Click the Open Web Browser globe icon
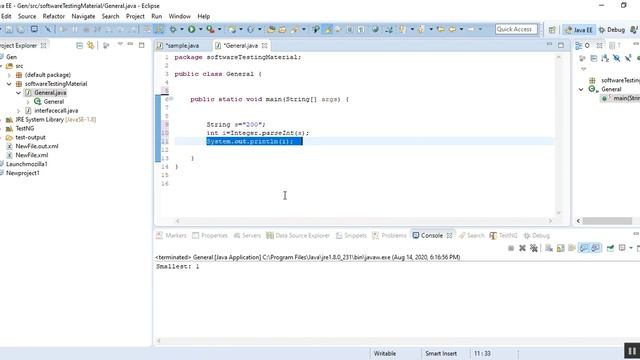This screenshot has height=360, width=640. 375,29
